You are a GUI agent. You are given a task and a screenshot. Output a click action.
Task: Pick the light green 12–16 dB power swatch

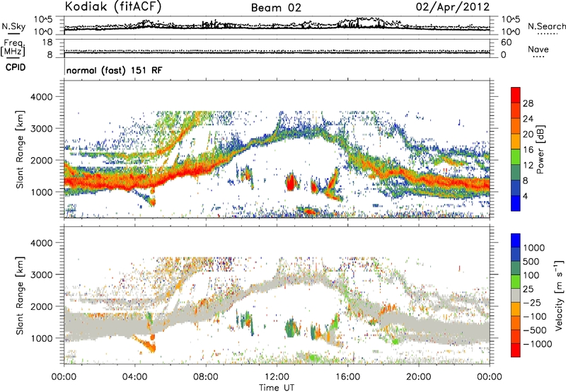click(516, 157)
